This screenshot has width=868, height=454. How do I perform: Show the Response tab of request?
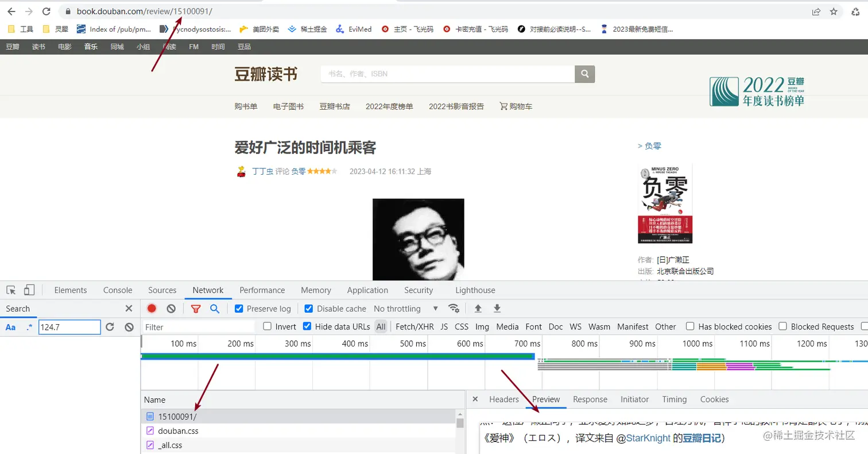590,399
